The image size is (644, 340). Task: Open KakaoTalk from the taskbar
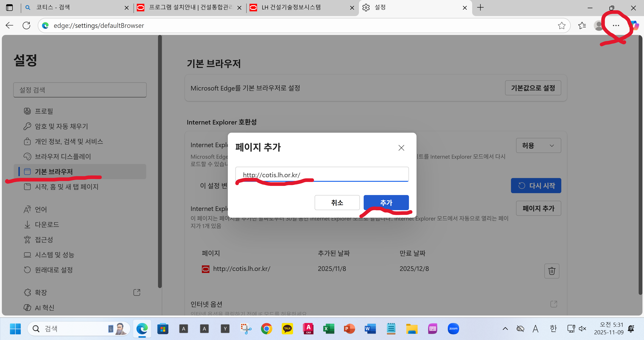287,329
